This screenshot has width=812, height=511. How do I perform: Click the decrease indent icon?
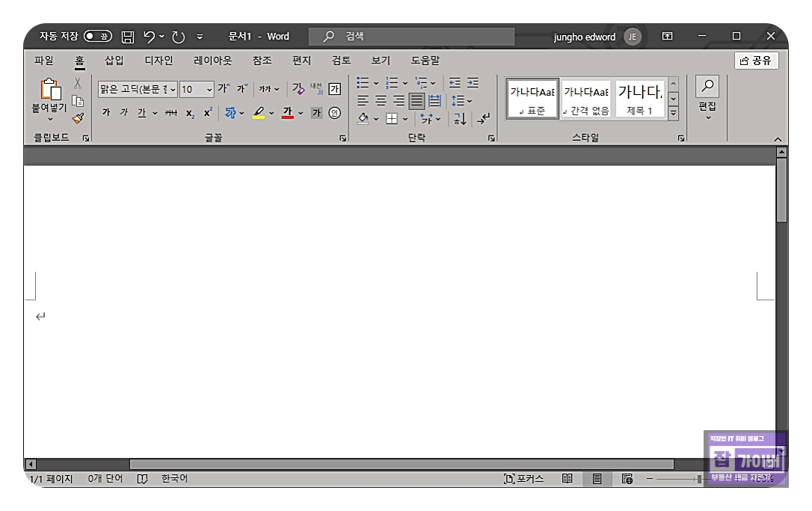click(x=455, y=83)
